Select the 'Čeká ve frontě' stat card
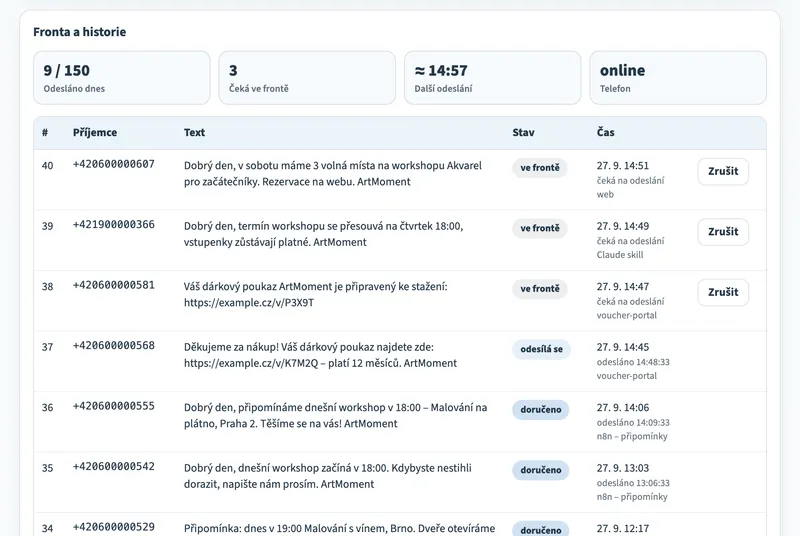800x536 pixels. (x=307, y=78)
